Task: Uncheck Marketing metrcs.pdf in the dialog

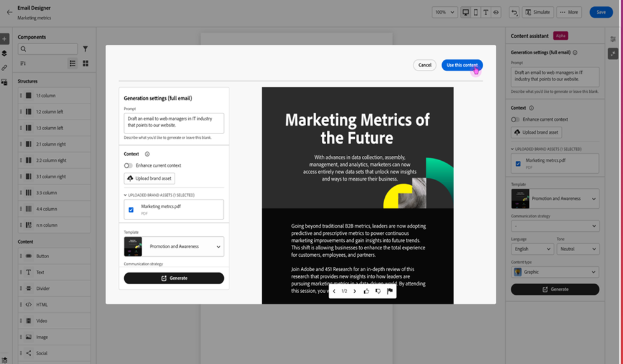Action: coord(131,210)
